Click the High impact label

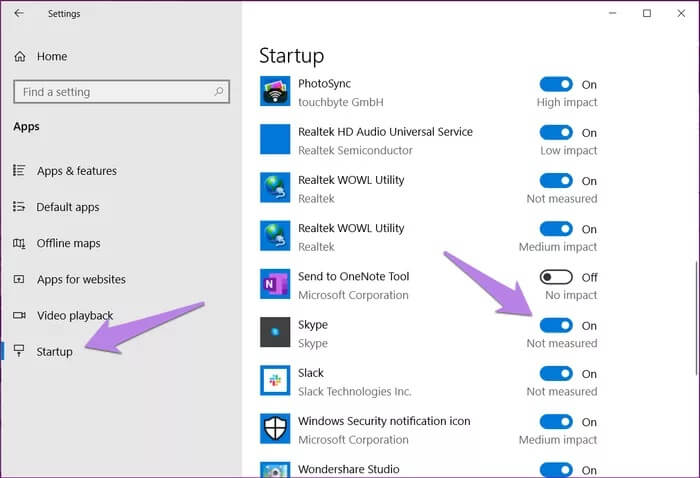pos(567,102)
